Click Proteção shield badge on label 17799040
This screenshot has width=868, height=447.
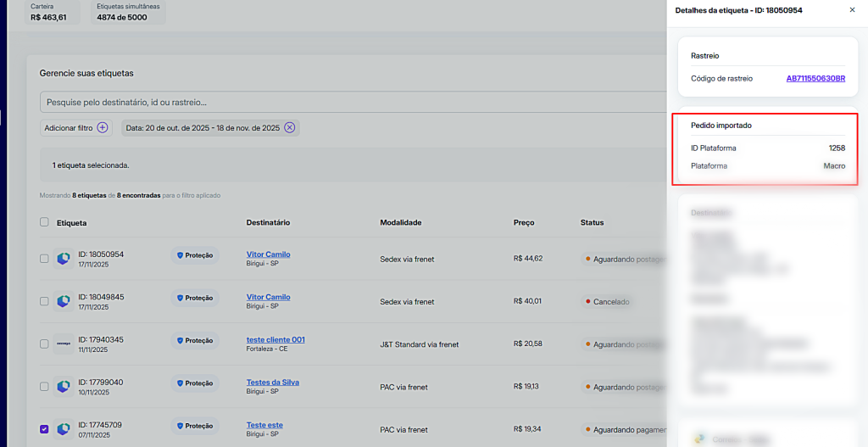[195, 383]
